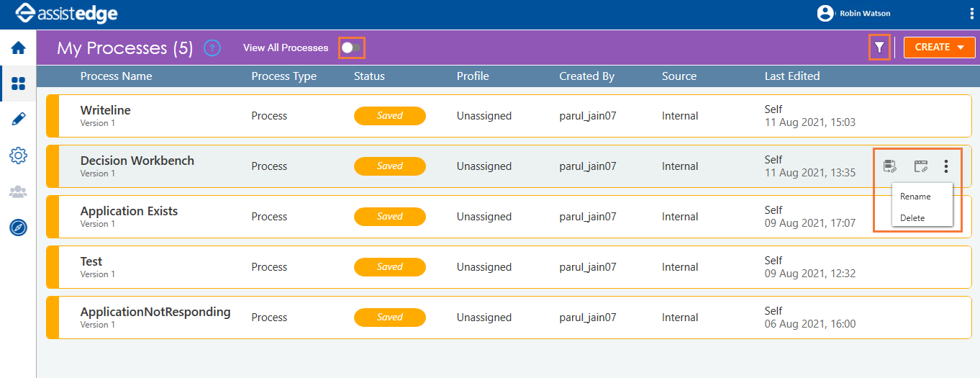Click the Robin Watson user avatar
Image resolution: width=980 pixels, height=378 pixels.
pyautogui.click(x=825, y=14)
